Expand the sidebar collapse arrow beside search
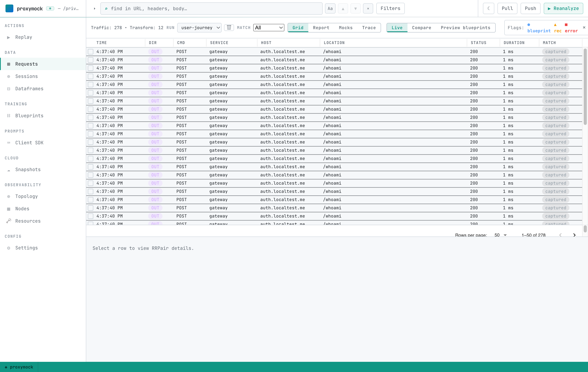 pyautogui.click(x=94, y=9)
